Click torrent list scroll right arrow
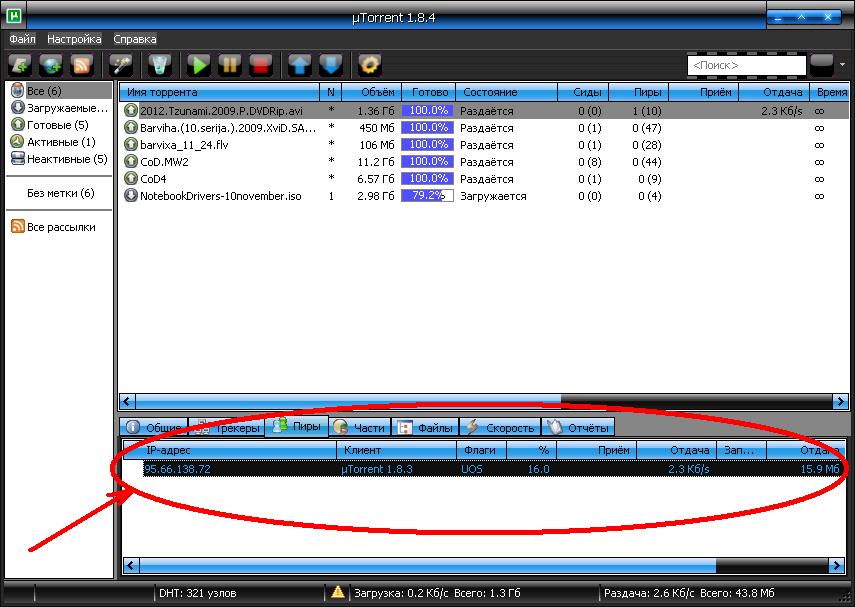This screenshot has width=855, height=607. point(840,402)
